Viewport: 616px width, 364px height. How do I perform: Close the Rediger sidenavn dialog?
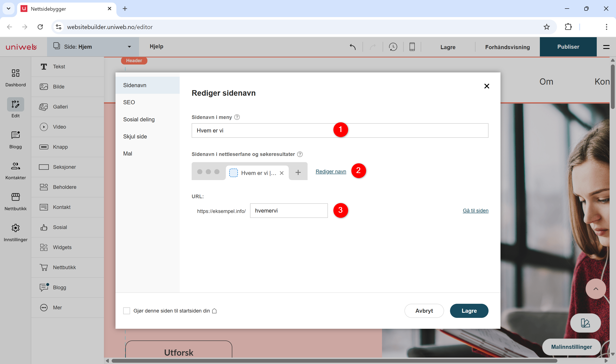tap(487, 86)
